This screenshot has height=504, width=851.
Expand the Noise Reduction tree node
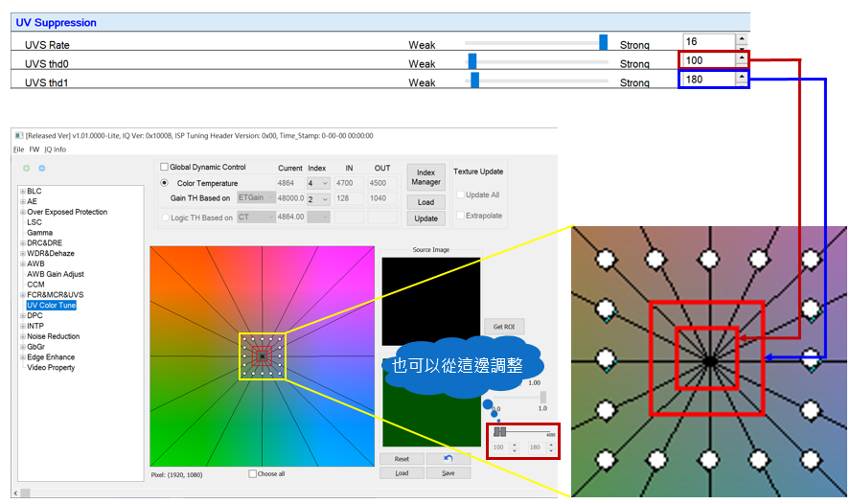click(x=22, y=336)
